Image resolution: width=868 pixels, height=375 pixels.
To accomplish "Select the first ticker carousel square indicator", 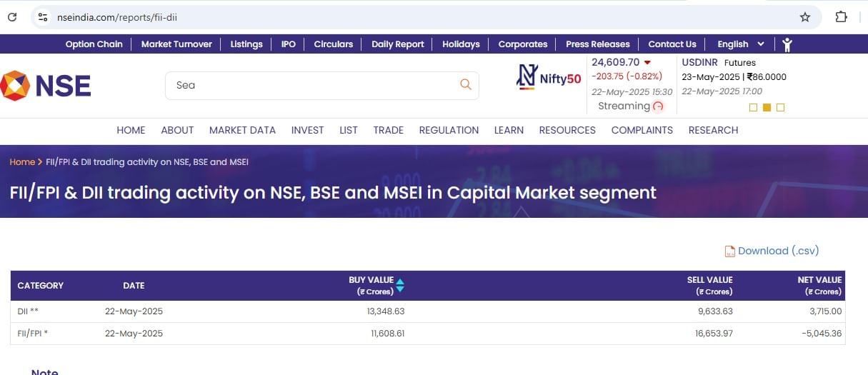I will click(x=753, y=107).
